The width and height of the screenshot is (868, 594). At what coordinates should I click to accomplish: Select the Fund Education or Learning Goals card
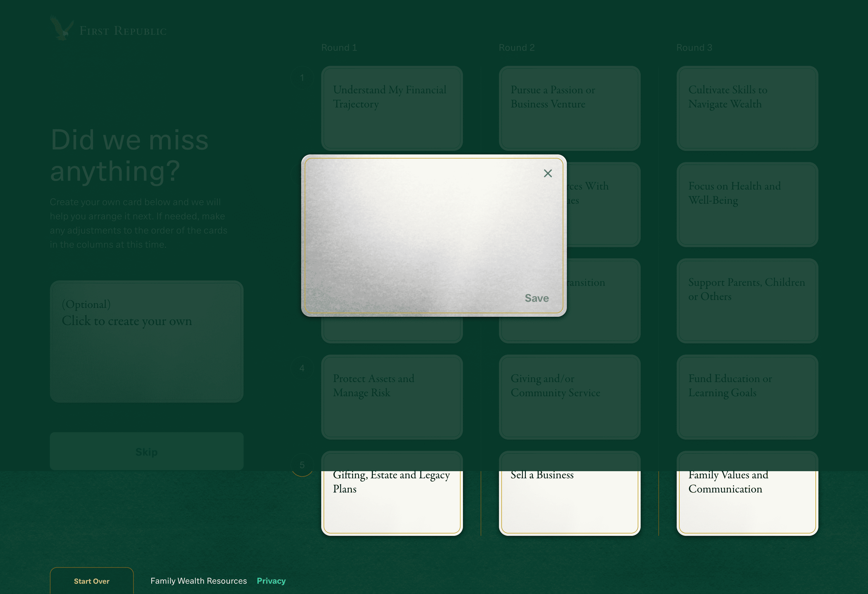pos(747,397)
